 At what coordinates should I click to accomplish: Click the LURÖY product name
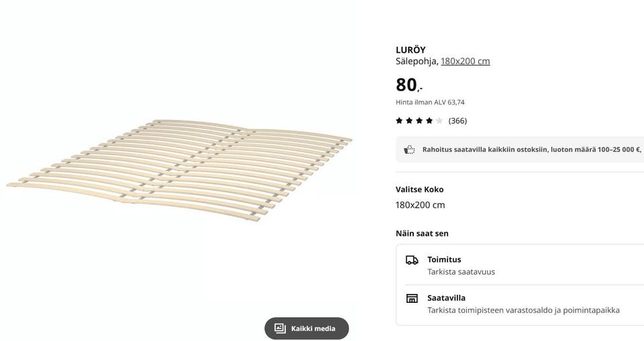point(411,50)
